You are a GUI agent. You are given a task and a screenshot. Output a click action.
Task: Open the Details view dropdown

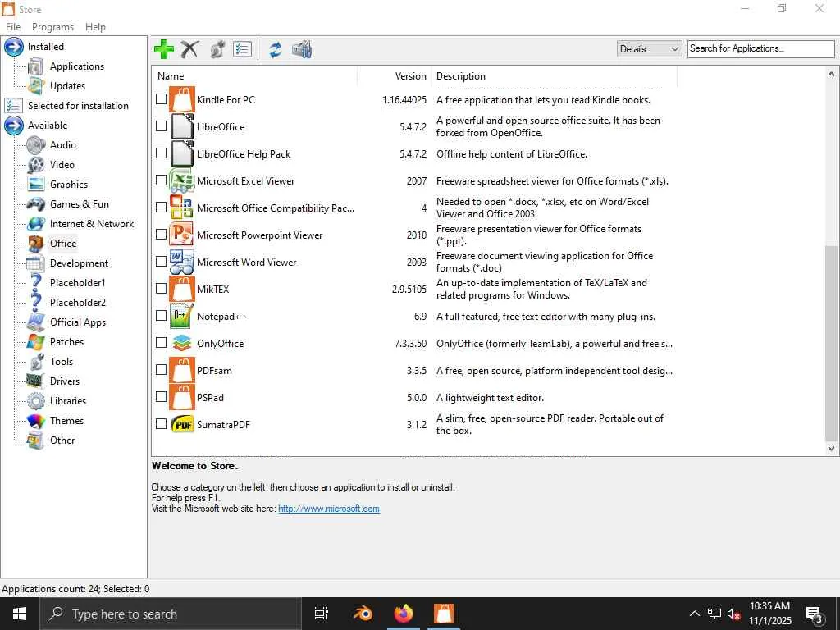[x=649, y=48]
